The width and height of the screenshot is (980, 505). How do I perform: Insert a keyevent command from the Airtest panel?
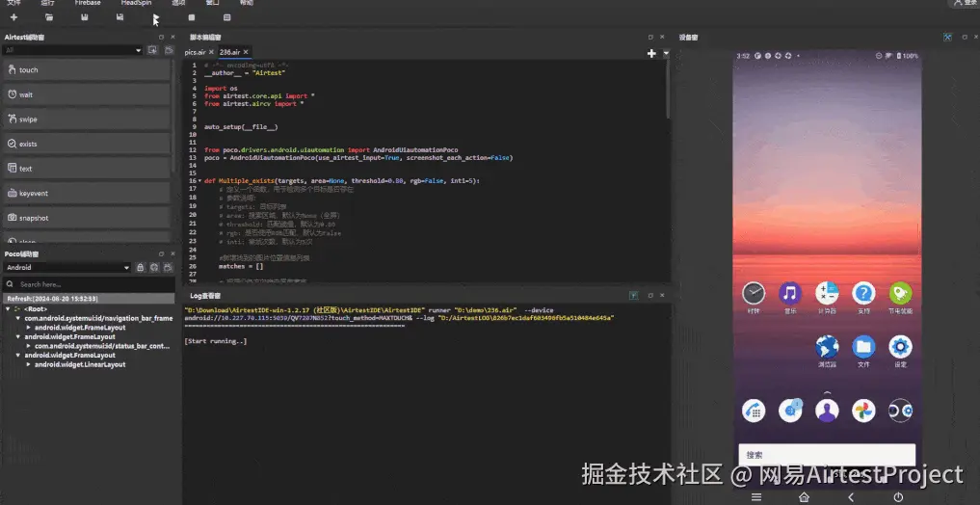tap(87, 193)
